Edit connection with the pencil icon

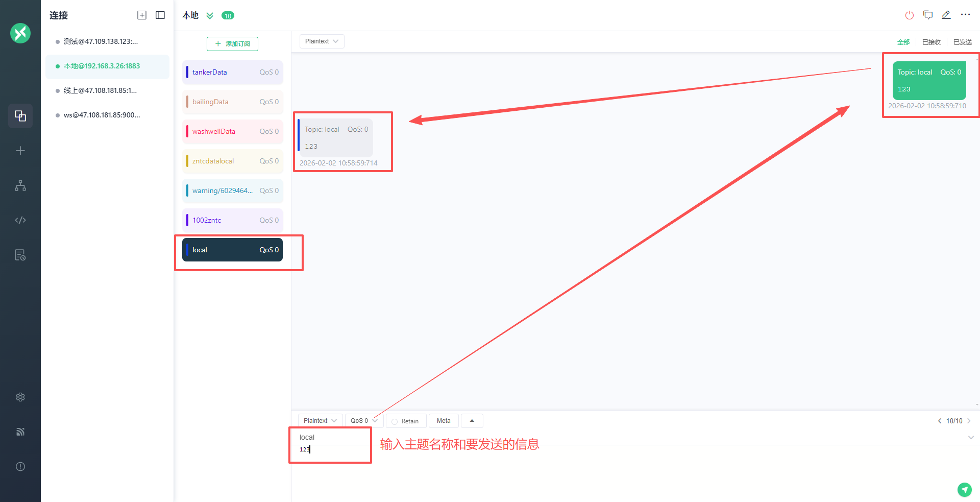pyautogui.click(x=946, y=15)
